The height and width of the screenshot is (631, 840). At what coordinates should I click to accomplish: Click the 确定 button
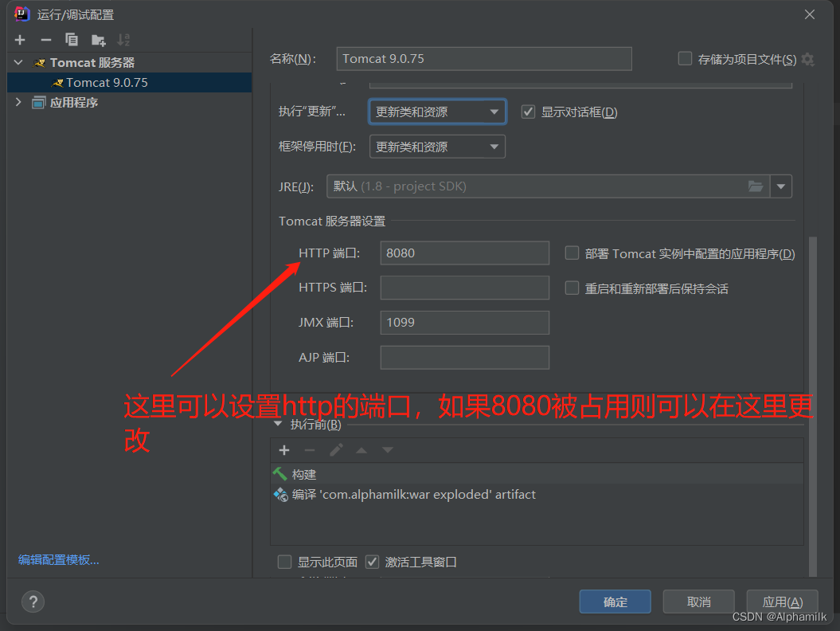615,602
